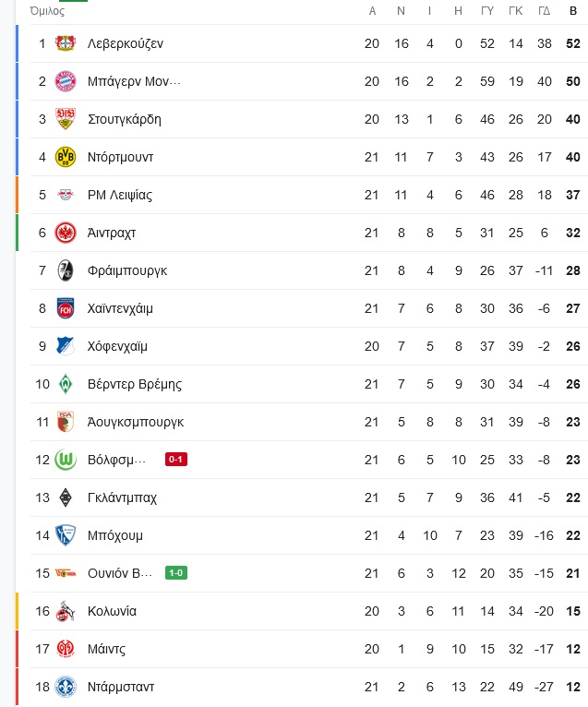The image size is (588, 707).
Task: Select the Köln goat crest
Action: point(66,611)
